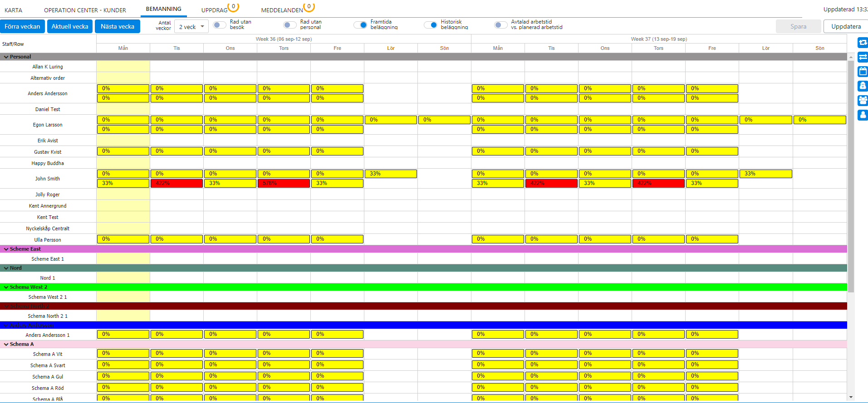Select the 'Anders Andersson 1' row label

click(48, 335)
